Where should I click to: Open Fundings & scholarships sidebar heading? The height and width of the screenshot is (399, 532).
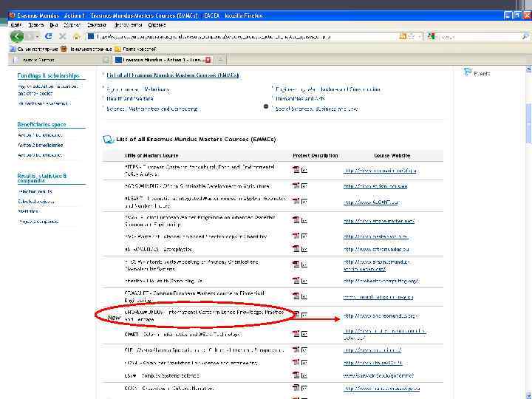point(48,75)
